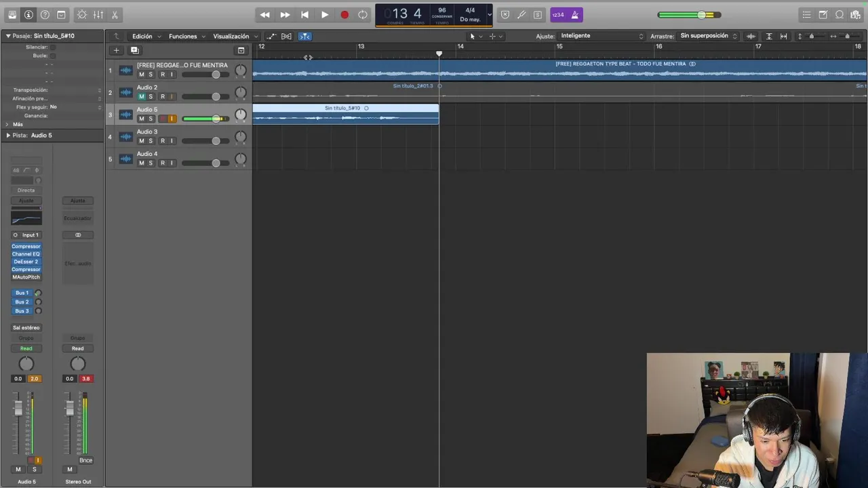Click the red Record button

[344, 15]
